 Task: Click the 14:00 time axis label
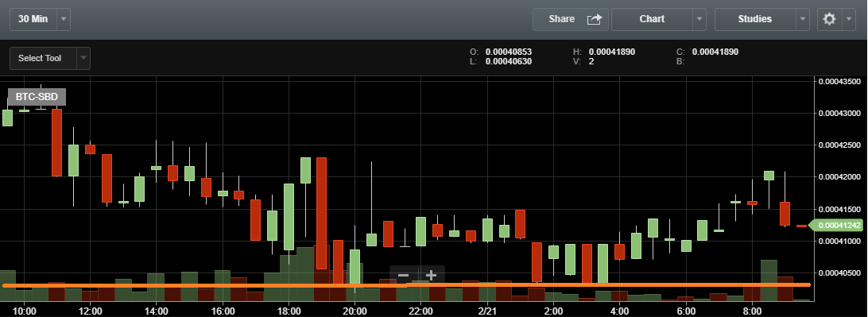point(157,311)
